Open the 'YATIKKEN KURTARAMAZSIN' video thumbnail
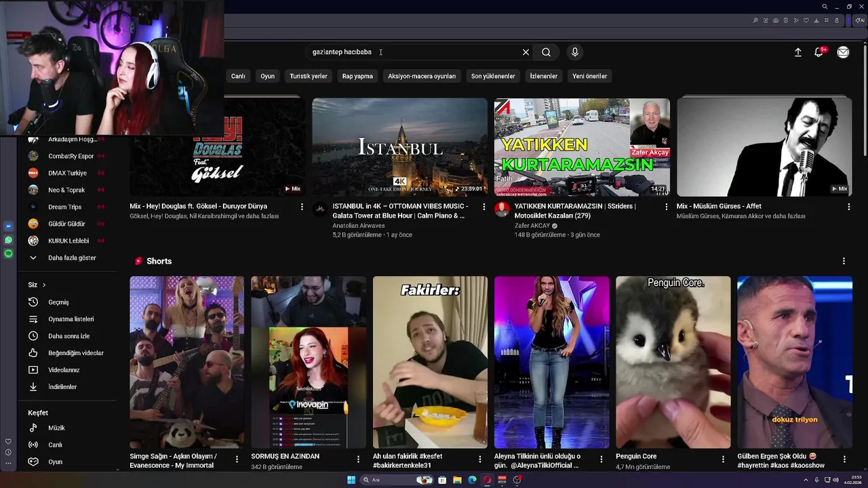Screen dimensions: 868x488 (582, 147)
